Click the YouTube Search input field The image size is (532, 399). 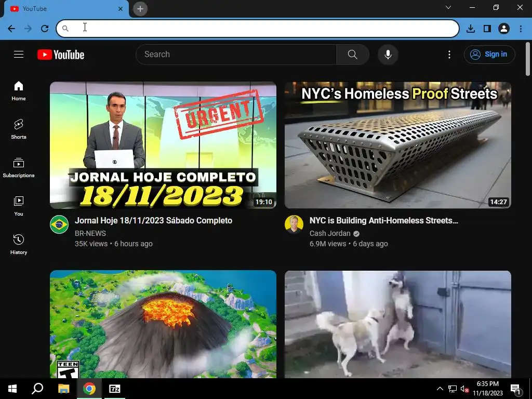tap(236, 54)
